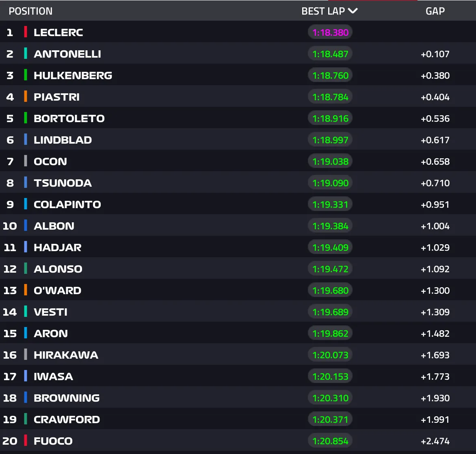Select driver name ALONSO
Image resolution: width=476 pixels, height=454 pixels.
[58, 269]
